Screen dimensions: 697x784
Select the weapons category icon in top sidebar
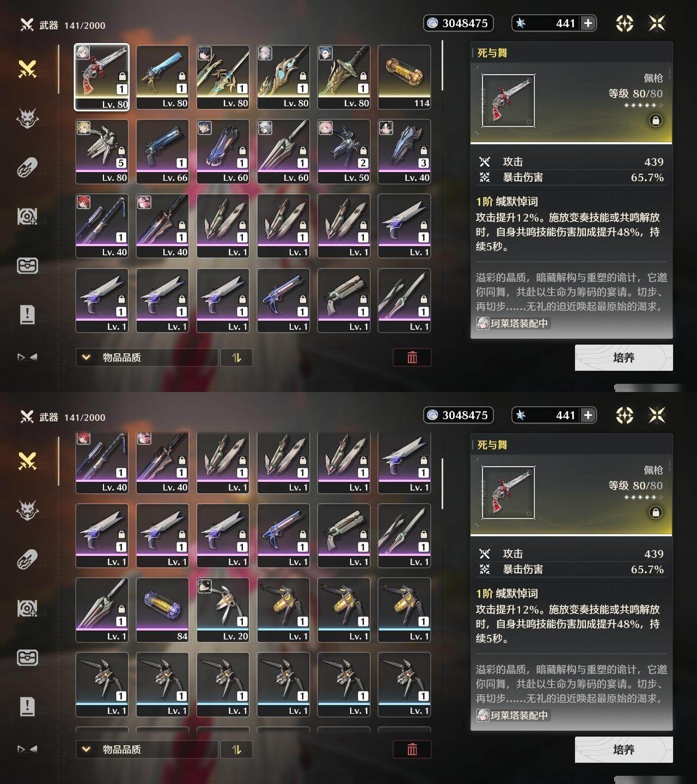[27, 69]
